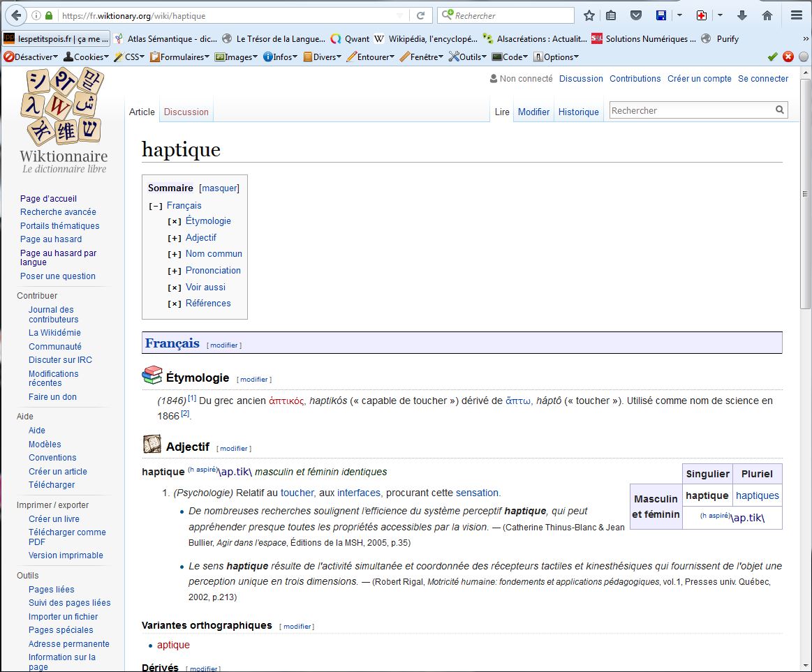The width and height of the screenshot is (812, 672).
Task: Open the Images dropdown menu
Action: (x=237, y=57)
